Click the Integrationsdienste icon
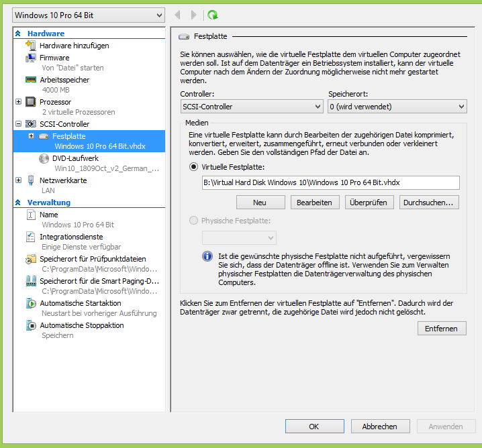This screenshot has width=482, height=448. point(31,237)
